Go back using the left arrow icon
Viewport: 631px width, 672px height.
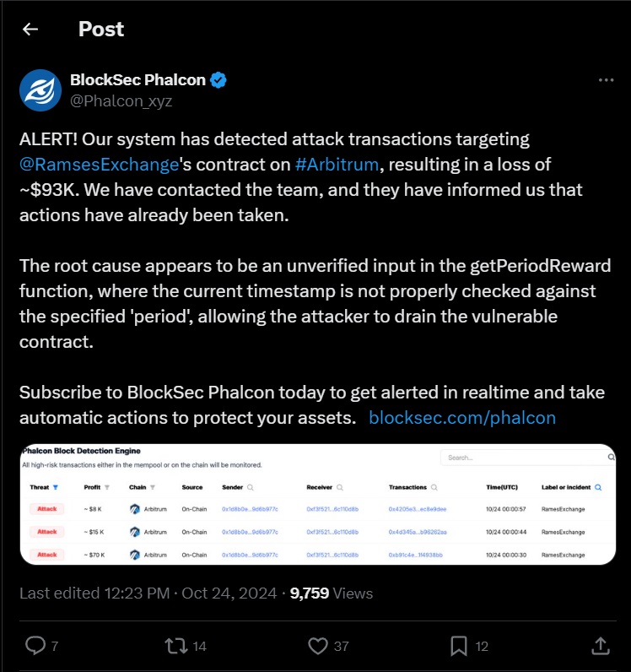point(30,30)
